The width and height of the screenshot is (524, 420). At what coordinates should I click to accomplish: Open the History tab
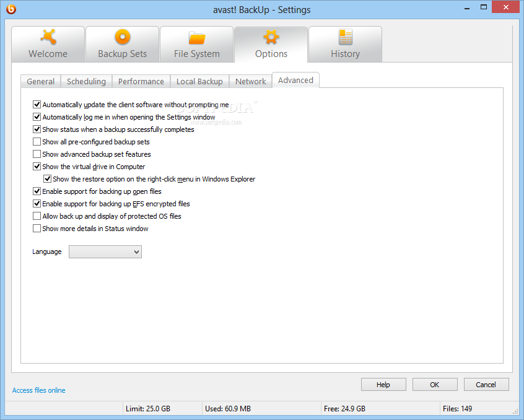345,44
